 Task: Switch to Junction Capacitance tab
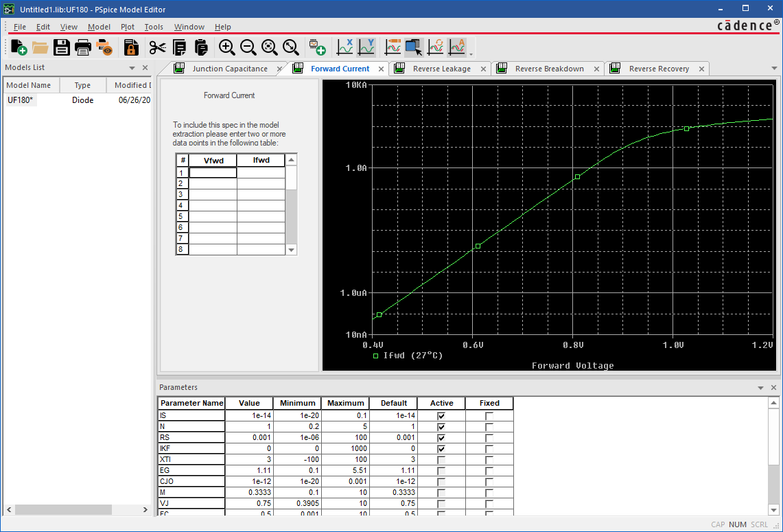click(x=230, y=69)
